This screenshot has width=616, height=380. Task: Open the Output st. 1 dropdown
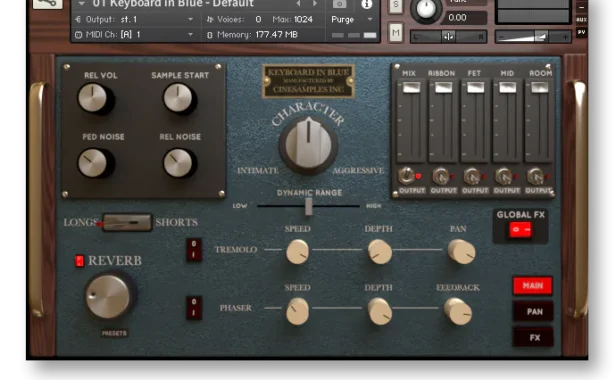click(x=134, y=19)
